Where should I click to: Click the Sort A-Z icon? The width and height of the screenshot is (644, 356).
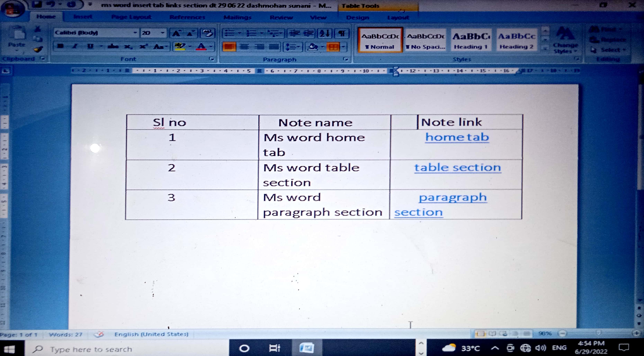pyautogui.click(x=324, y=33)
